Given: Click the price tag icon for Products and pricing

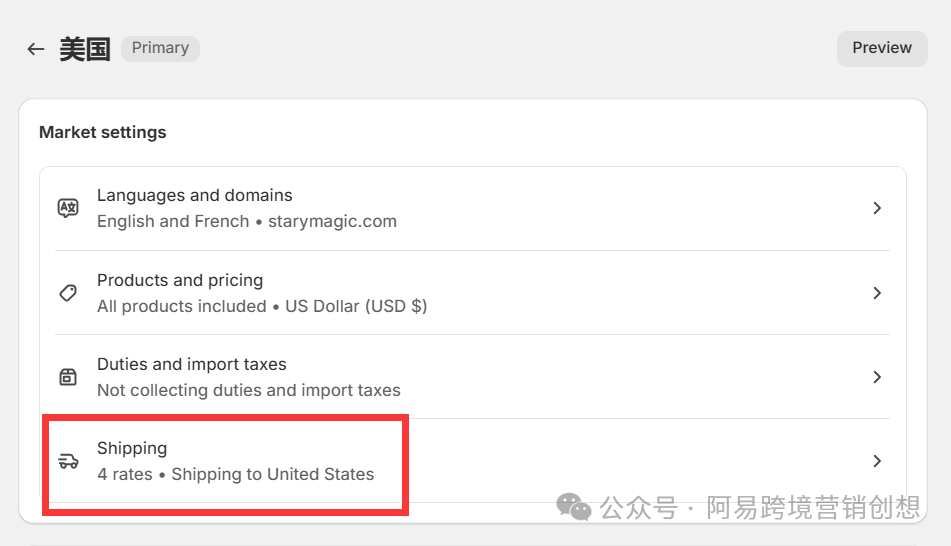Looking at the screenshot, I should click(x=68, y=293).
